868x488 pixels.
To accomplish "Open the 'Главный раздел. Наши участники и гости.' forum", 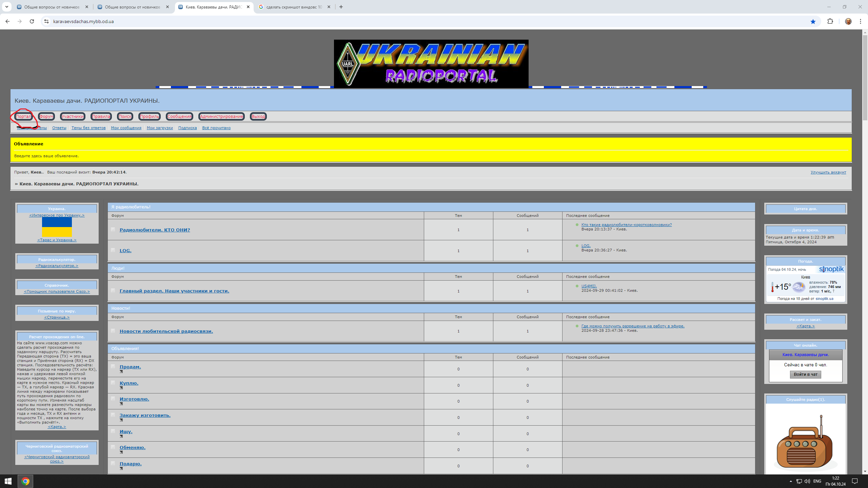I will (x=174, y=291).
